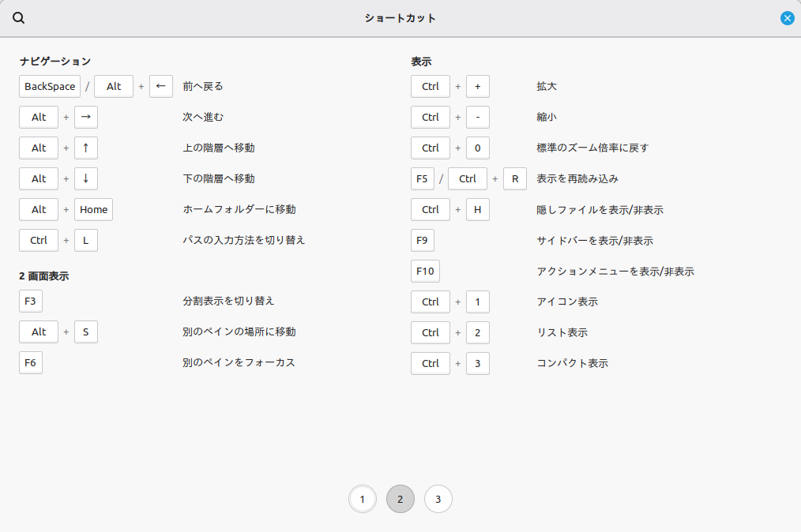This screenshot has height=532, width=801.
Task: Click the search magnifier icon
Action: 19,18
